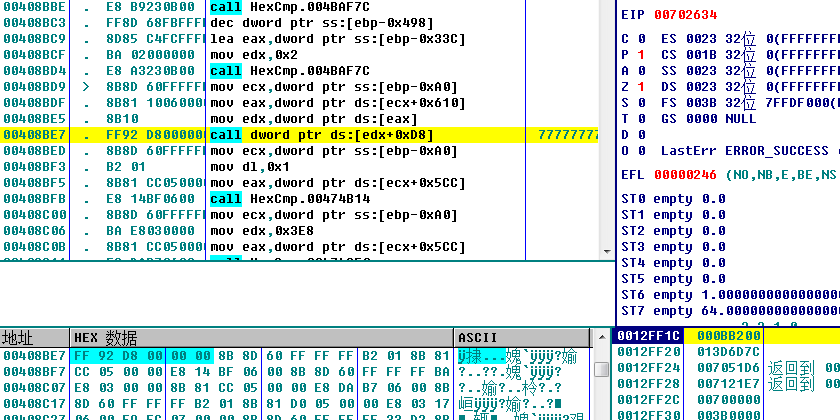
Task: Select the 'mov eax,dword ptr ds:[ecx+0x610]' instruction
Action: (338, 103)
